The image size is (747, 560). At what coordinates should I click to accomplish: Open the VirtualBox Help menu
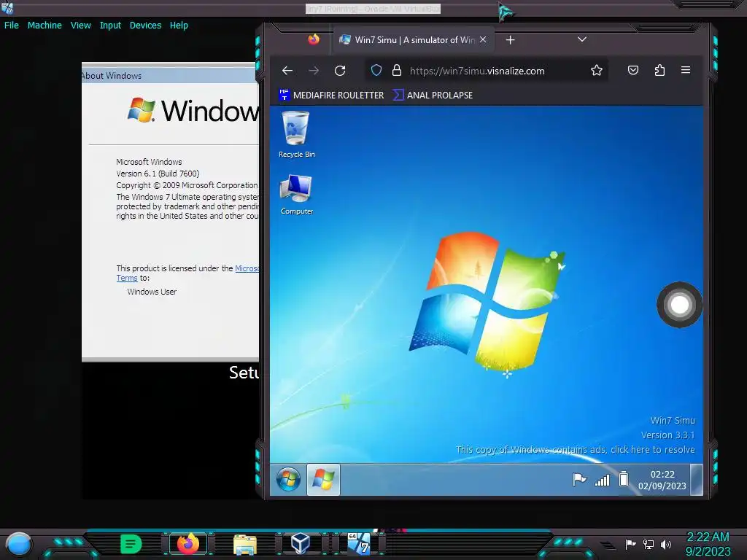click(x=179, y=26)
